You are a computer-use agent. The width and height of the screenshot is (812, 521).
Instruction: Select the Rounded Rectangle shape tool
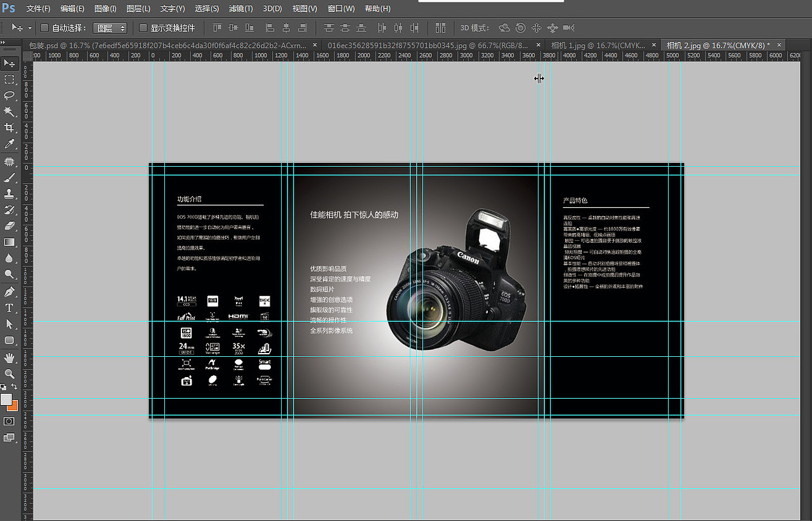coord(10,340)
